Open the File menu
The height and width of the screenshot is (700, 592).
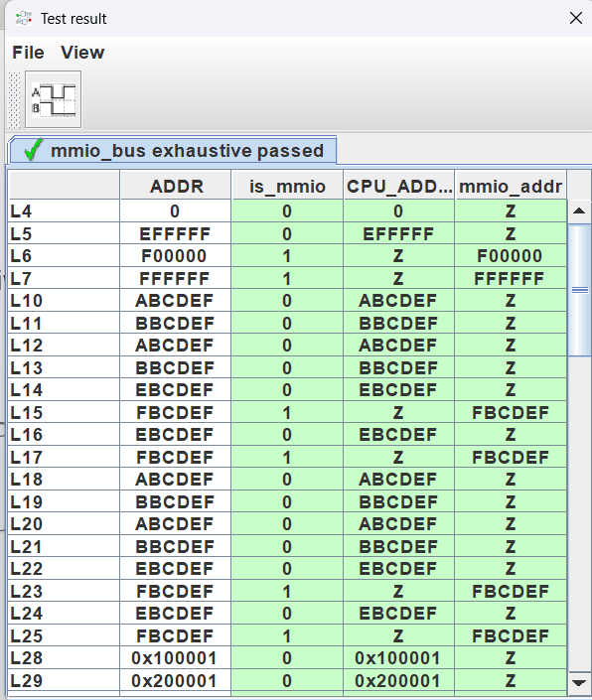click(x=28, y=53)
